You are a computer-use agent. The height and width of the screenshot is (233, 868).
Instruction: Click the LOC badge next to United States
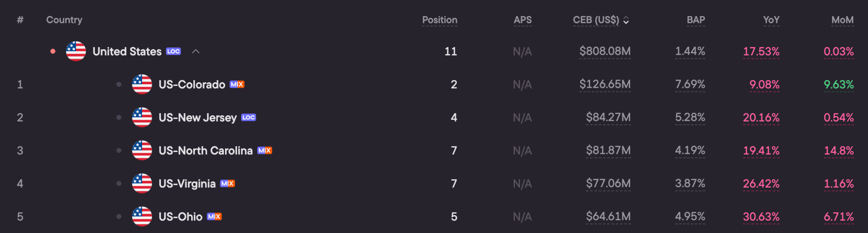pos(173,51)
